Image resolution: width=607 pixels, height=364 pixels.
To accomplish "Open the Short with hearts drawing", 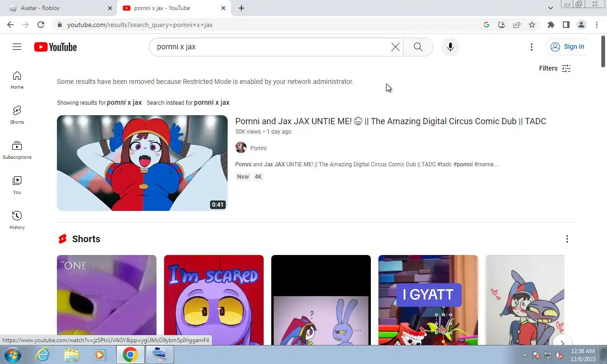I will click(525, 300).
